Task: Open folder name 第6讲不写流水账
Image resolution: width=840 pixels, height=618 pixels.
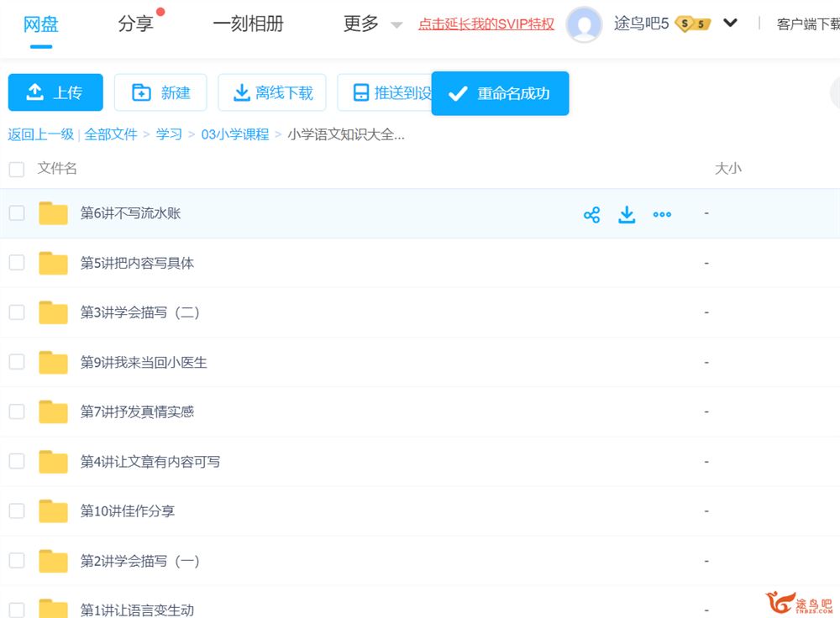Action: 131,213
